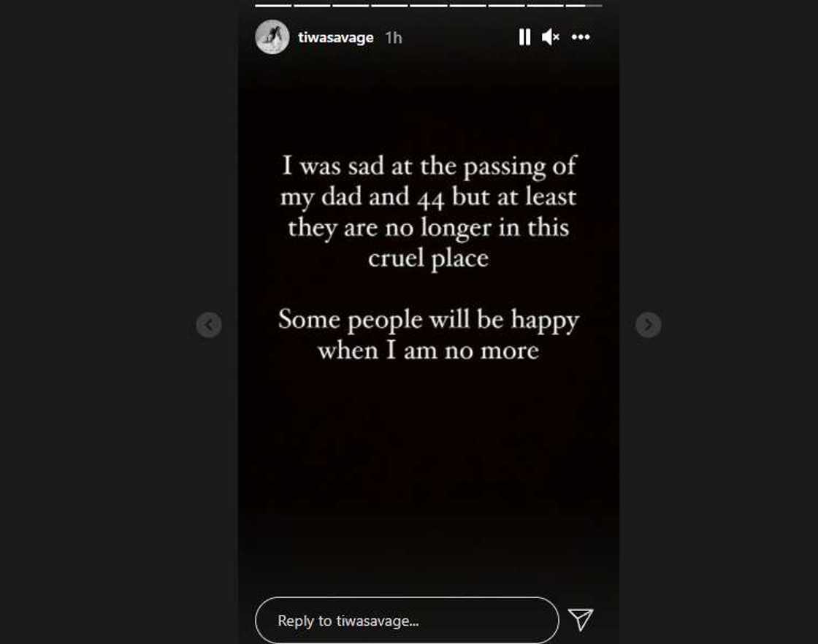Advance to the next story arrow
Screen dimensions: 818x644
tap(648, 325)
